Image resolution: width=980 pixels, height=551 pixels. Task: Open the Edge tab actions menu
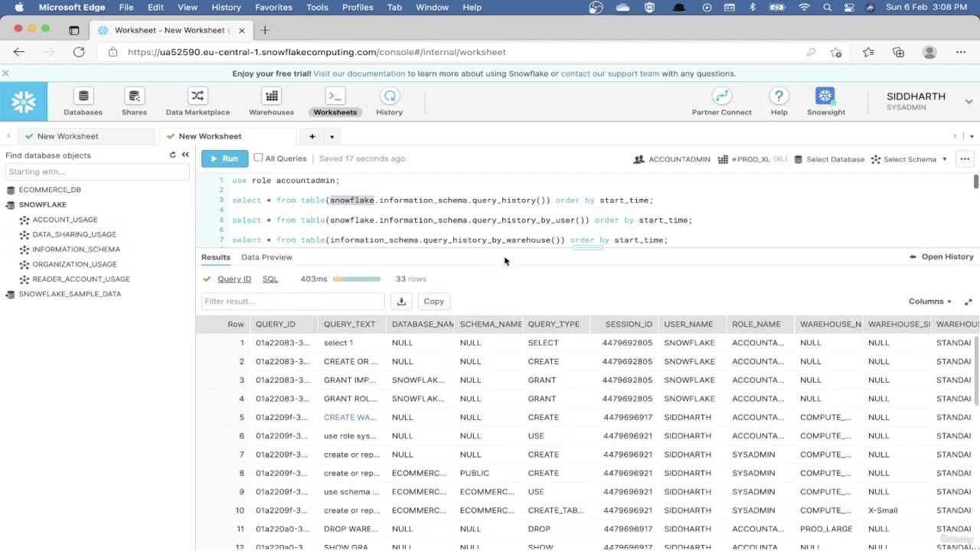click(73, 31)
